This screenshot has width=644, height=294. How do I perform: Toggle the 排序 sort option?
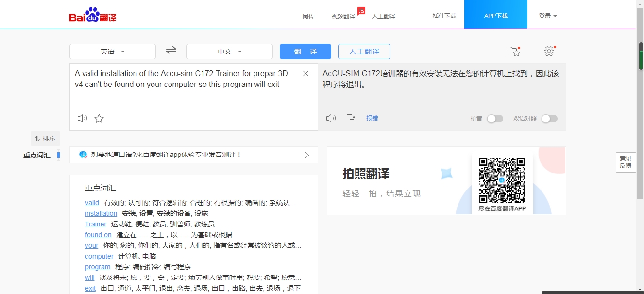pos(45,138)
